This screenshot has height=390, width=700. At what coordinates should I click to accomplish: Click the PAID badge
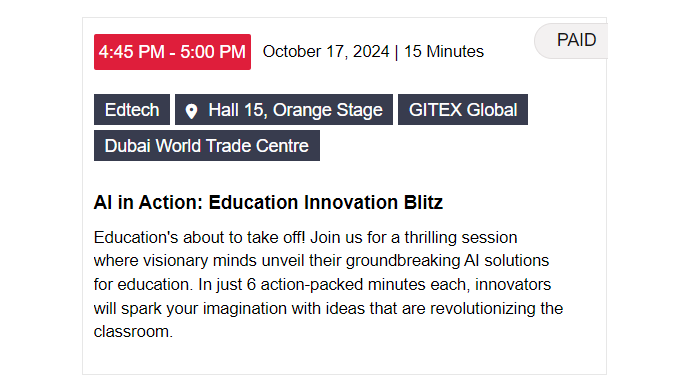click(x=571, y=41)
